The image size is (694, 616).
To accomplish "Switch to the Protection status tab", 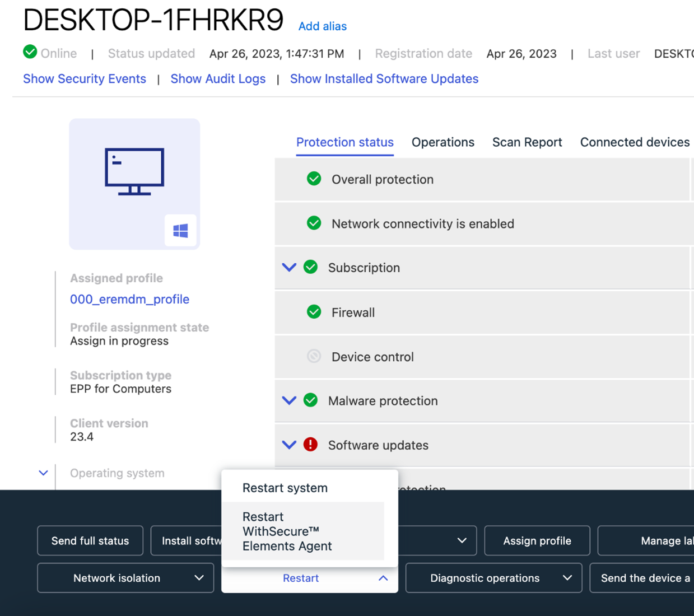I will [345, 142].
